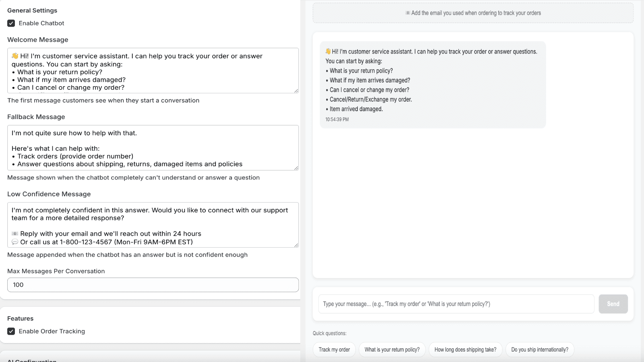Click inside the Welcome Message text area
The image size is (644, 362).
pos(153,70)
